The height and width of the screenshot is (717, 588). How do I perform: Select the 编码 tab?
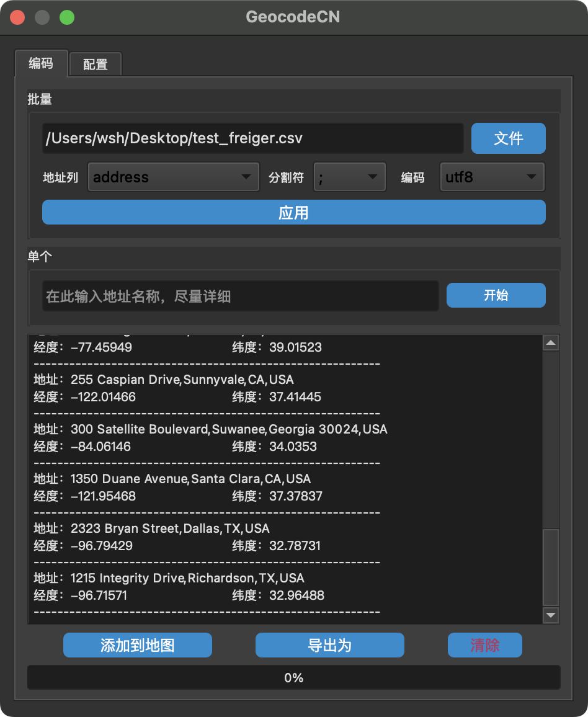click(x=41, y=63)
